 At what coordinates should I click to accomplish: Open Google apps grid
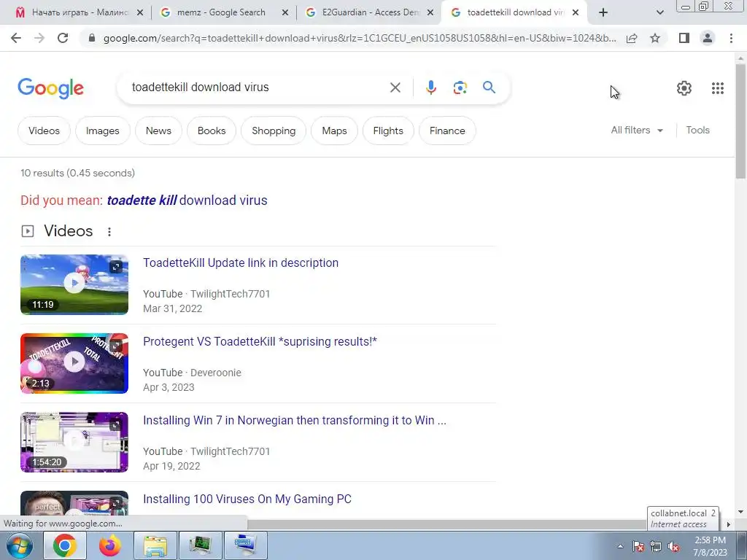click(x=718, y=88)
